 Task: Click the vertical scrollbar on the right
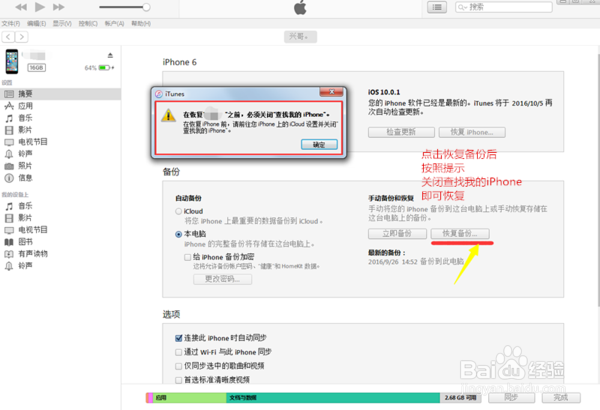tap(598, 180)
